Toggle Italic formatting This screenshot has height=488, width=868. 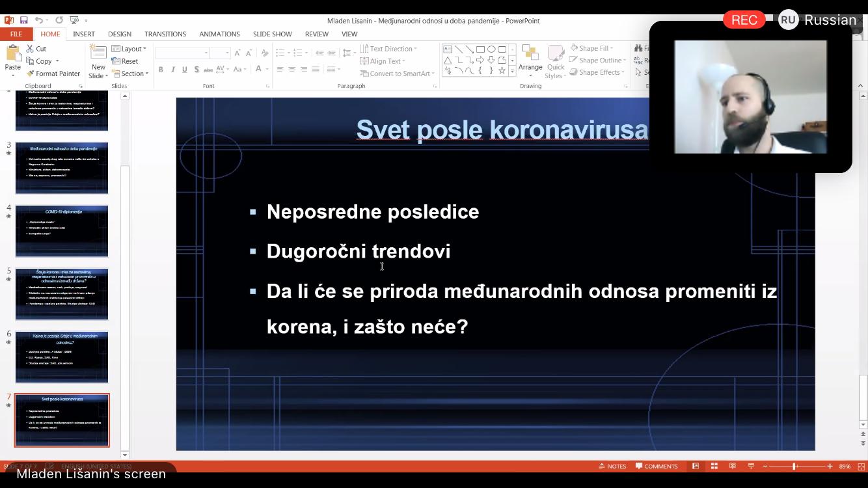[x=173, y=69]
